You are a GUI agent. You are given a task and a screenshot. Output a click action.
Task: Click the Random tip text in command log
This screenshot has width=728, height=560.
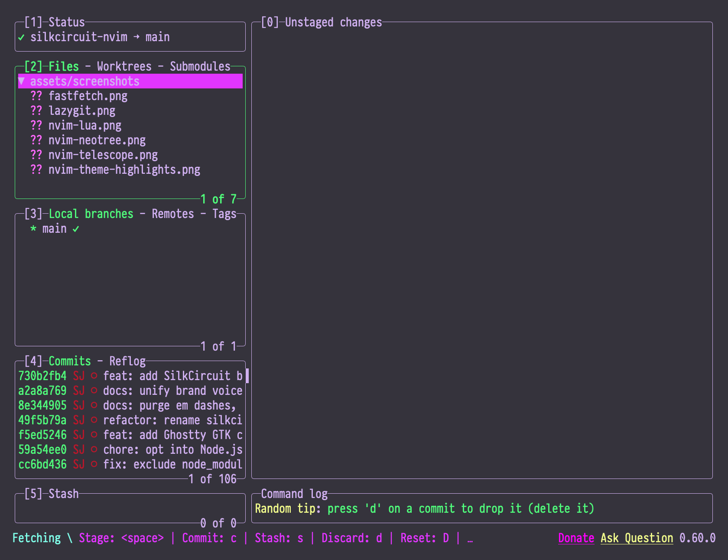point(425,508)
